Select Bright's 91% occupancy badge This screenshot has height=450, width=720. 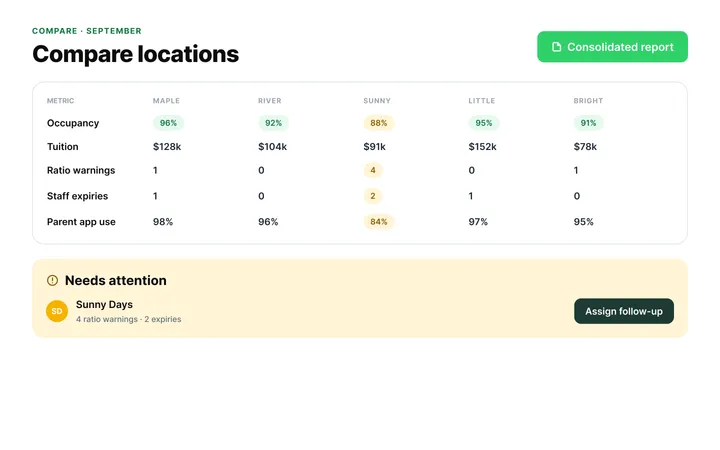coord(588,123)
